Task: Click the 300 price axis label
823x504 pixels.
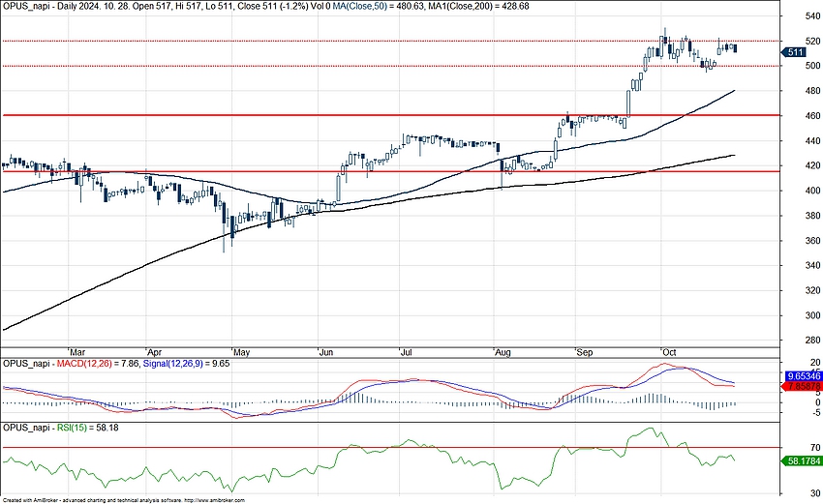Action: pyautogui.click(x=812, y=315)
